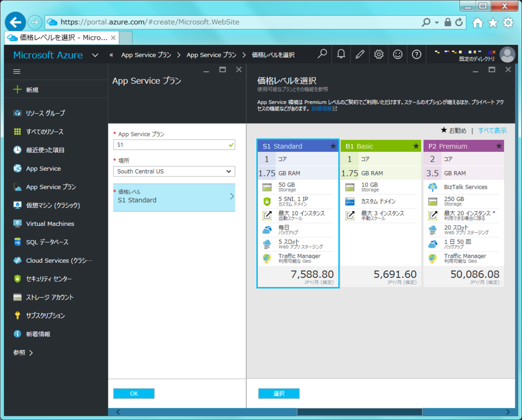Click the security lock icon in address bar
Screen dimensions: 522x420
point(448,22)
